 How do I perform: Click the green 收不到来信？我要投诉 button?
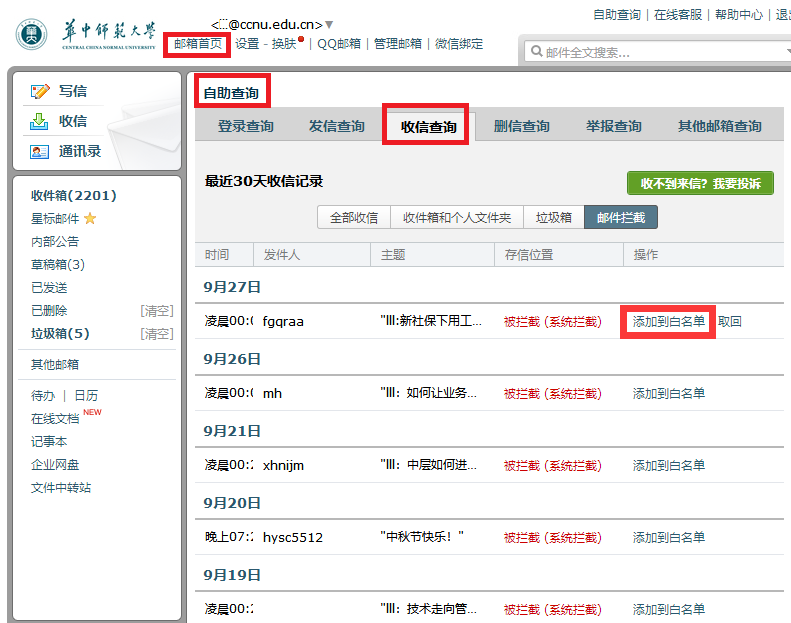click(x=700, y=183)
